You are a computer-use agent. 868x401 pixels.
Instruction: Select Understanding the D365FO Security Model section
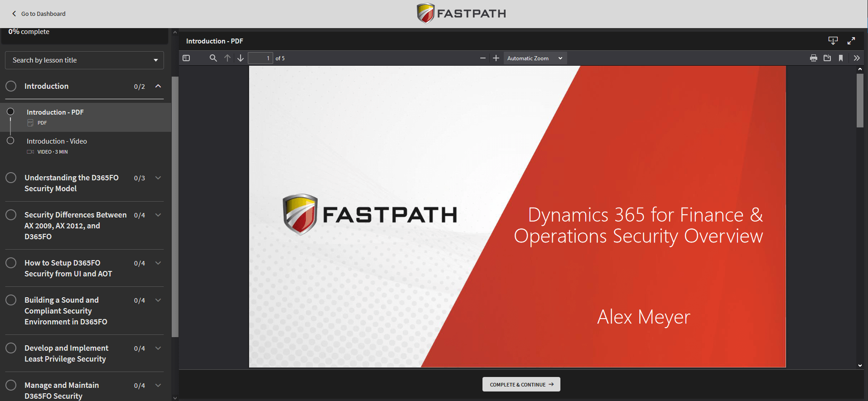click(72, 183)
